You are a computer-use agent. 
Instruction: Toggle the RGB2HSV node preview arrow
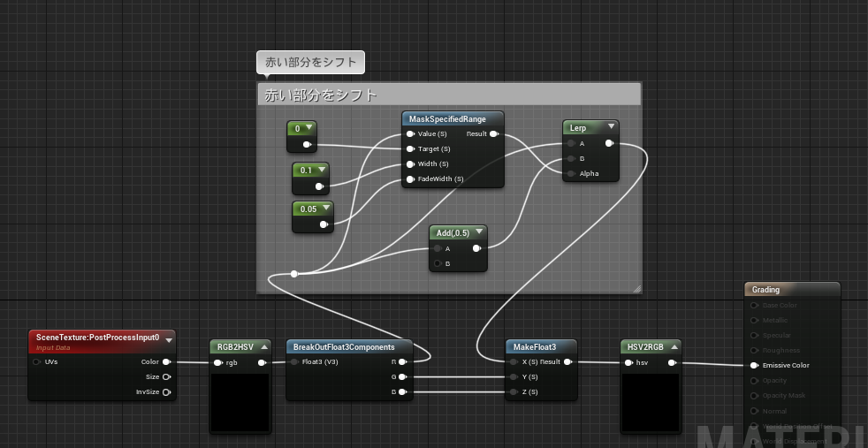pyautogui.click(x=264, y=346)
